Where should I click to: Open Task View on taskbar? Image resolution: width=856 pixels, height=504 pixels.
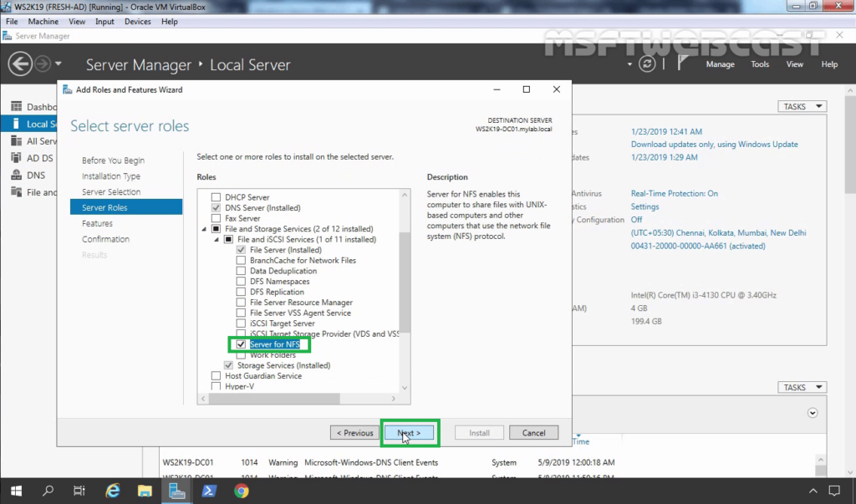click(x=79, y=491)
